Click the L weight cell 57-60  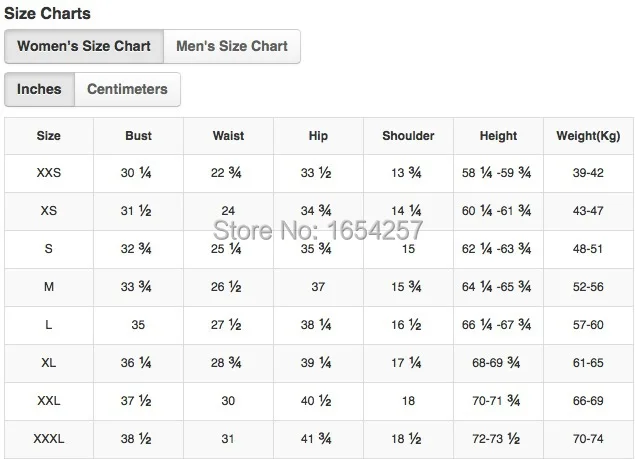click(x=588, y=325)
